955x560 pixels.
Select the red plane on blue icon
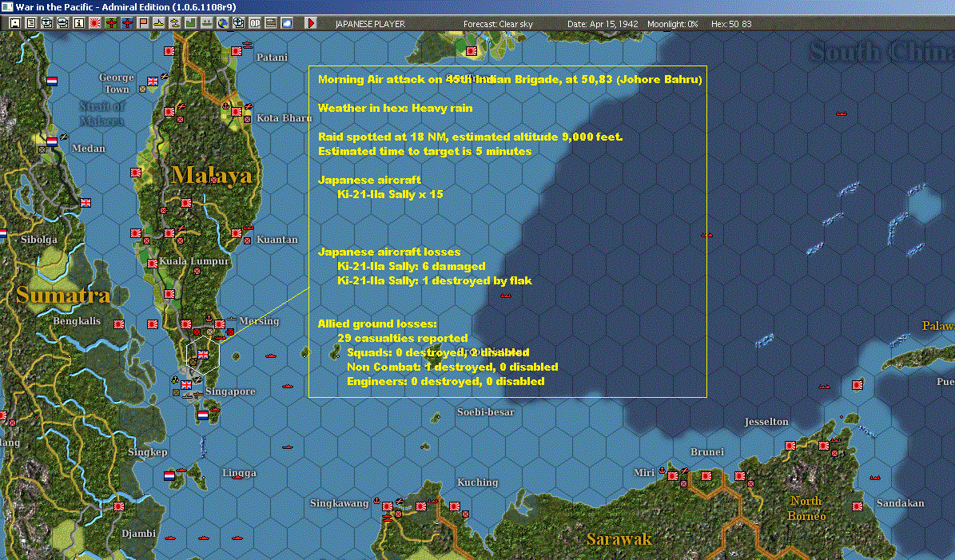[x=127, y=23]
